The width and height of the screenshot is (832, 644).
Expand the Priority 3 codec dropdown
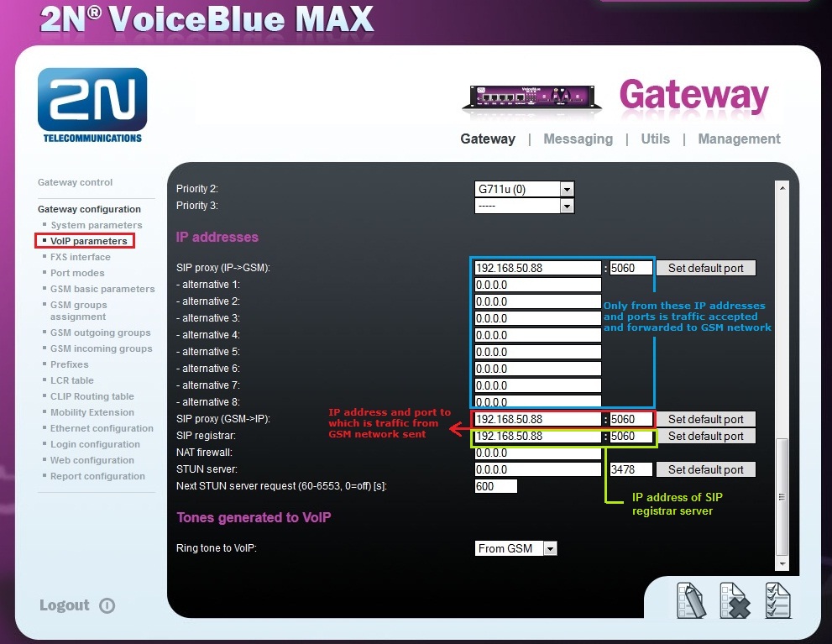(x=567, y=206)
